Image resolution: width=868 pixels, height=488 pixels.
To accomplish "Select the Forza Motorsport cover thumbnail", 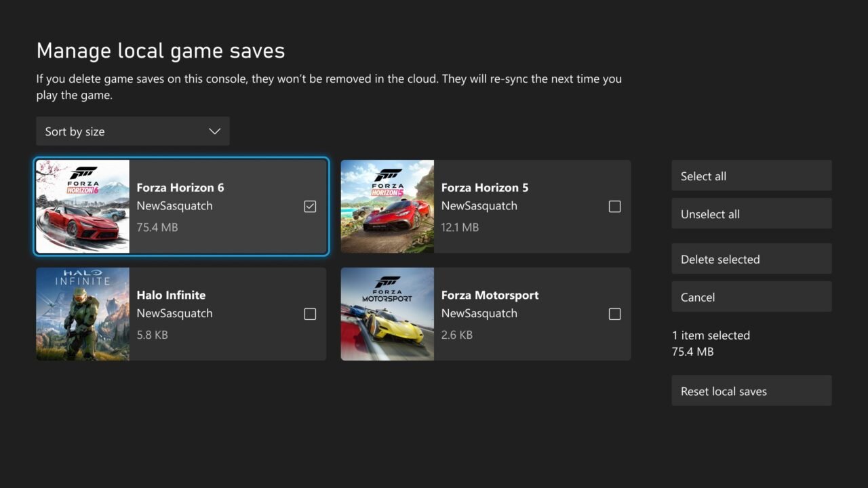I will coord(387,314).
